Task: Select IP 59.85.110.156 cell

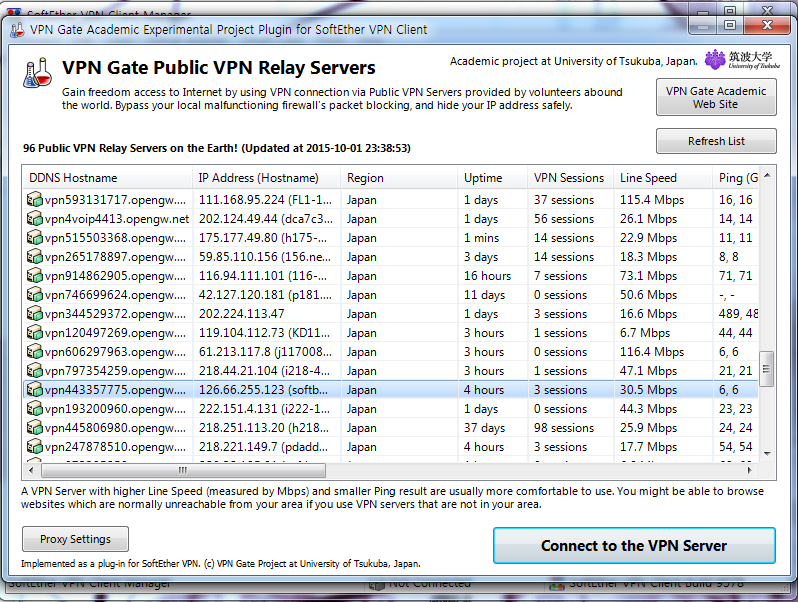Action: pyautogui.click(x=265, y=256)
